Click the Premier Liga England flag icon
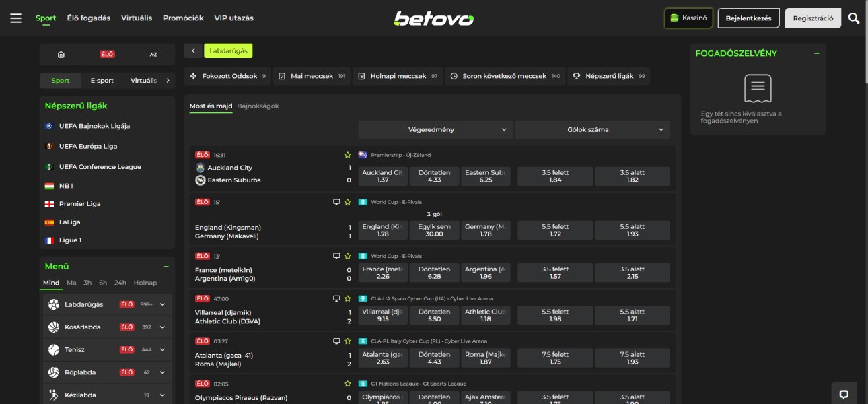Image resolution: width=868 pixels, height=404 pixels. [49, 203]
